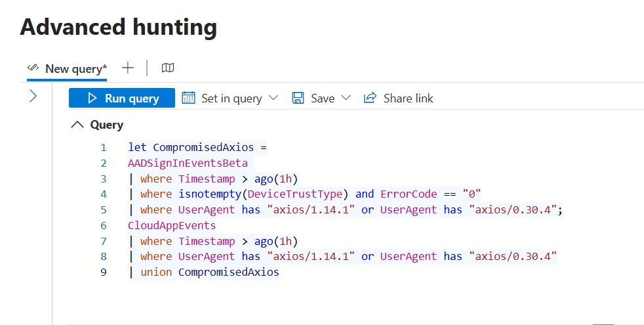Add a new query tab with plus icon
Screen dimensions: 644x325
[128, 68]
